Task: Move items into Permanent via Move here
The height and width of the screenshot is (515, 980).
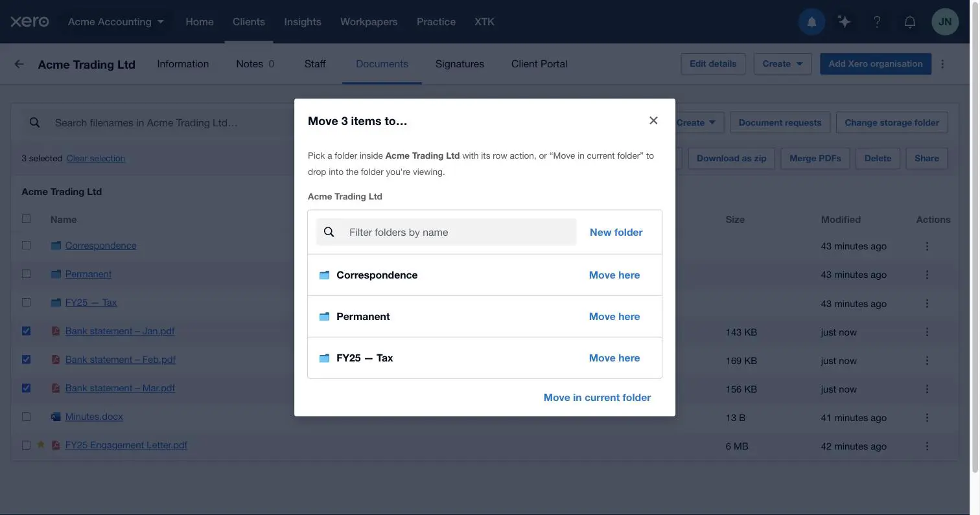Action: (614, 317)
